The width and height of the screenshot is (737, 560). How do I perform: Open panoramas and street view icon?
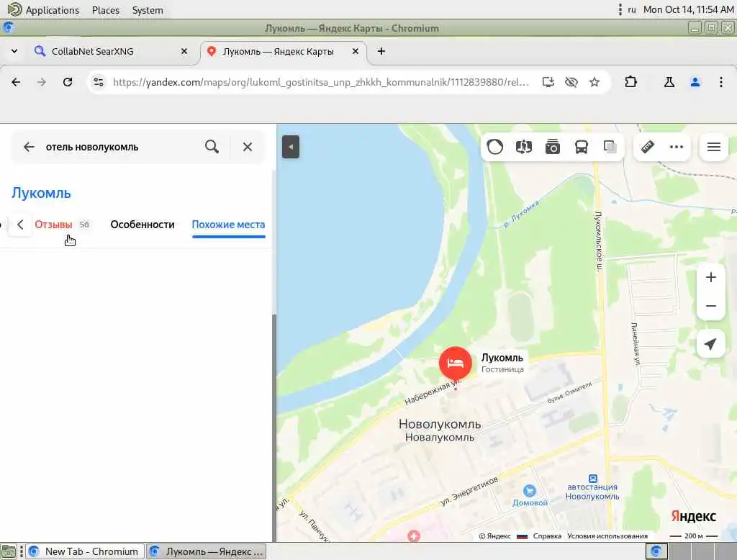click(x=524, y=147)
